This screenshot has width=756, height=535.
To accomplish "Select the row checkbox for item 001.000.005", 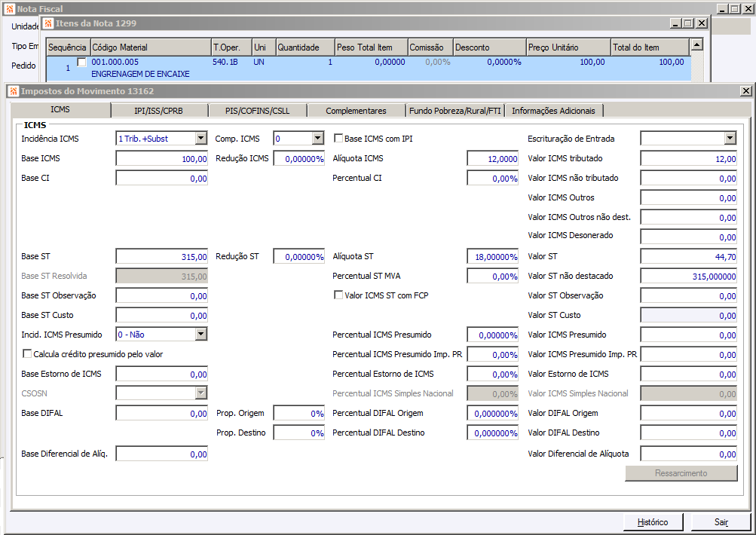I will pos(82,63).
